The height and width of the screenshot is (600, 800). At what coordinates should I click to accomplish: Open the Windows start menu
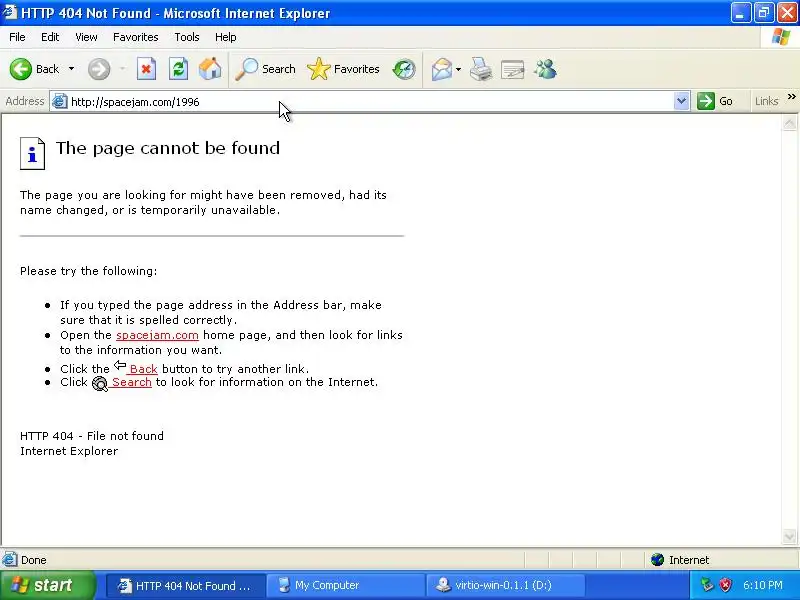coord(47,585)
